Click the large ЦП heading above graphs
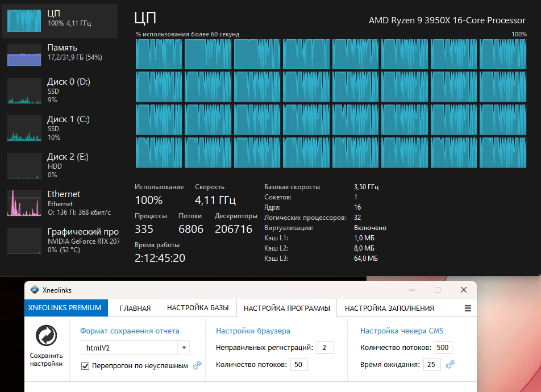The image size is (541, 392). coord(145,18)
